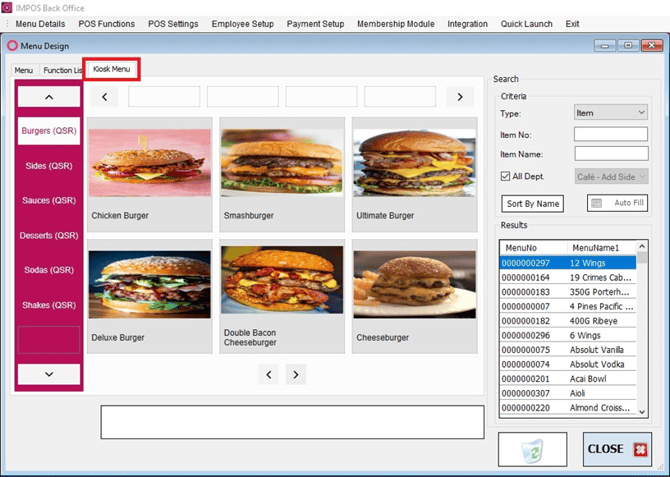Click next page arrow below burger grid
Screen dimensions: 670x477
[296, 374]
